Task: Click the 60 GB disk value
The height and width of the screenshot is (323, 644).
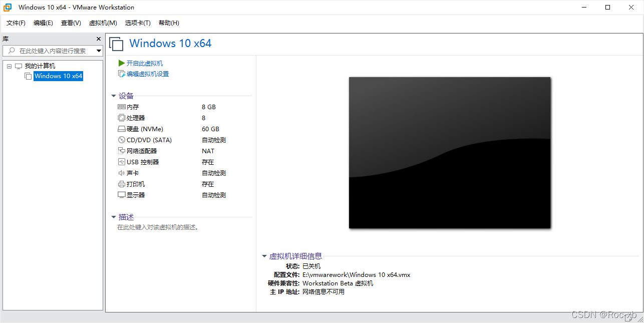Action: (210, 129)
